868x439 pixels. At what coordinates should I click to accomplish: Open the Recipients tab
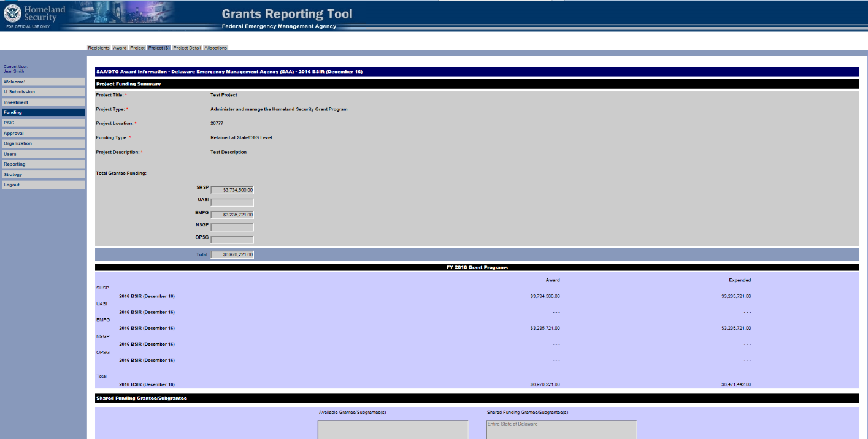pyautogui.click(x=99, y=48)
